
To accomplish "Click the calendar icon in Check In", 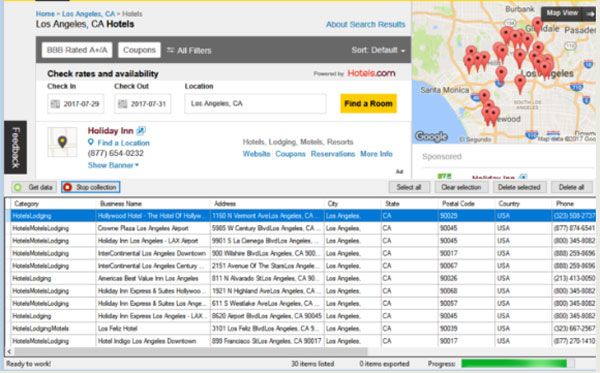I will coord(55,104).
